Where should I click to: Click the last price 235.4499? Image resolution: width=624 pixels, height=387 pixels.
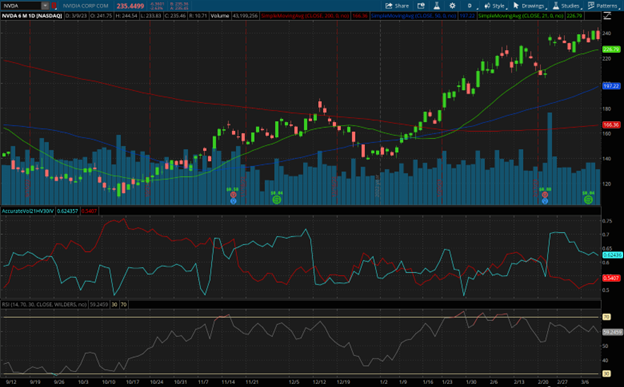click(130, 6)
